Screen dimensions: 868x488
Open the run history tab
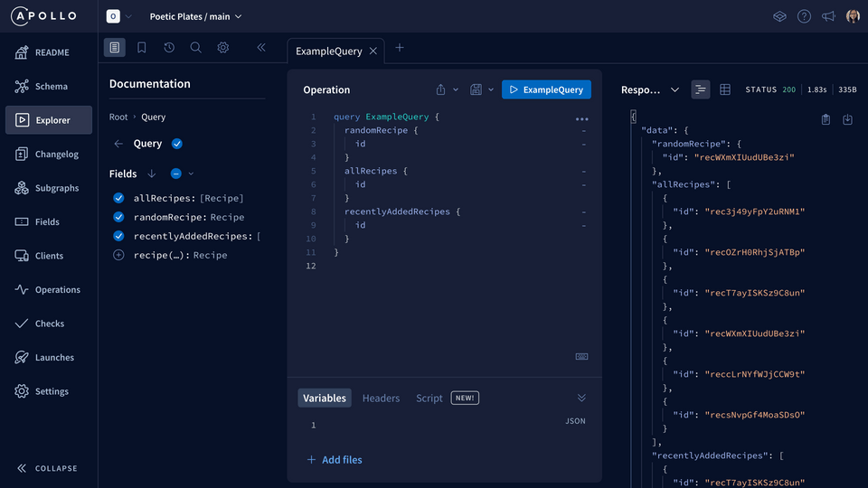pos(169,48)
